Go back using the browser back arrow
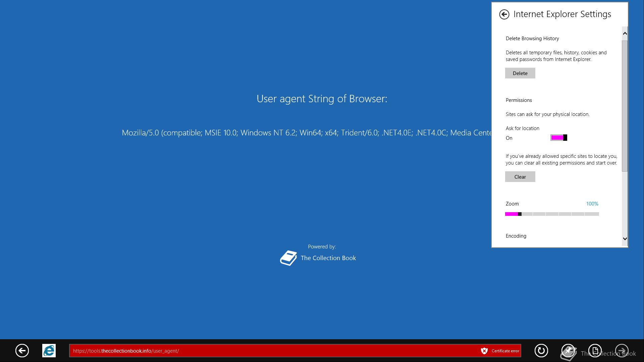Image resolution: width=644 pixels, height=362 pixels. tap(22, 351)
